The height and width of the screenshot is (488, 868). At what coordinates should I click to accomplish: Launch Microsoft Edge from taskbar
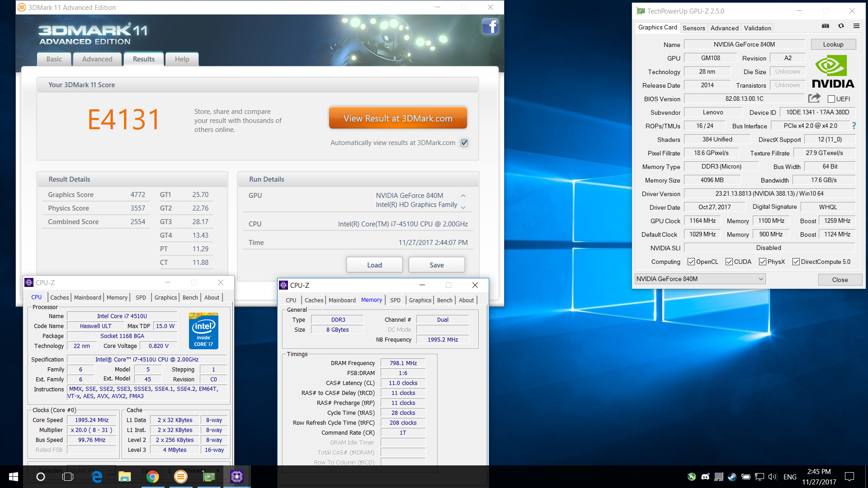pyautogui.click(x=97, y=477)
